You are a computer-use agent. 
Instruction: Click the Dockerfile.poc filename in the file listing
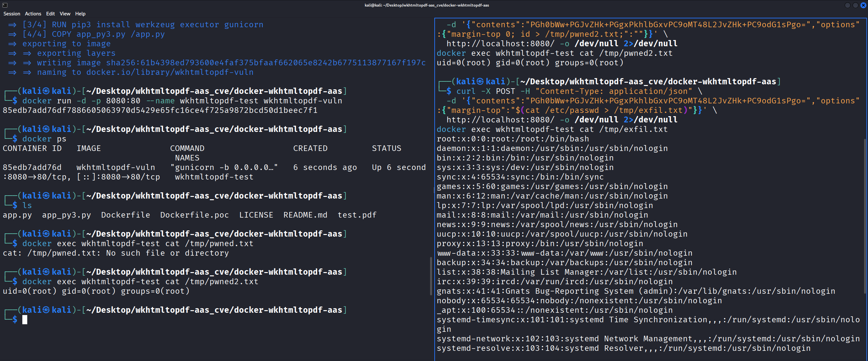(194, 215)
